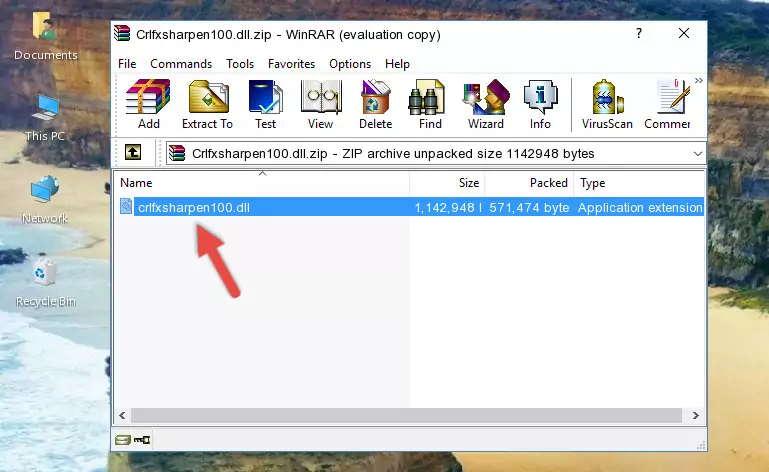Close the WinRAR window
769x472 pixels.
pyautogui.click(x=684, y=33)
